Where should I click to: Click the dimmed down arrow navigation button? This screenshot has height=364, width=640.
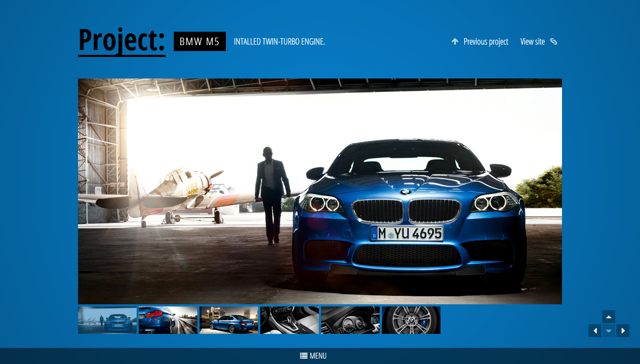coord(609,331)
